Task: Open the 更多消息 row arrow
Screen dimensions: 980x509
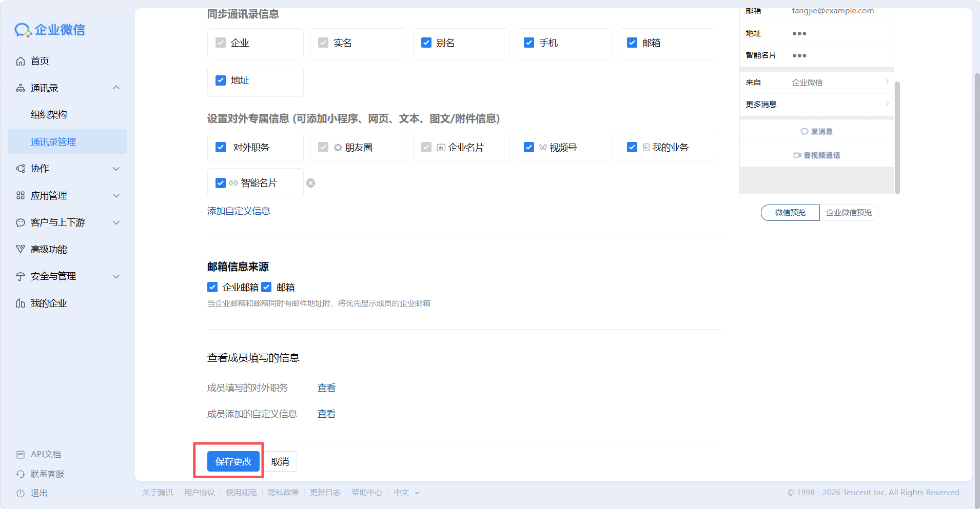Action: coord(887,104)
